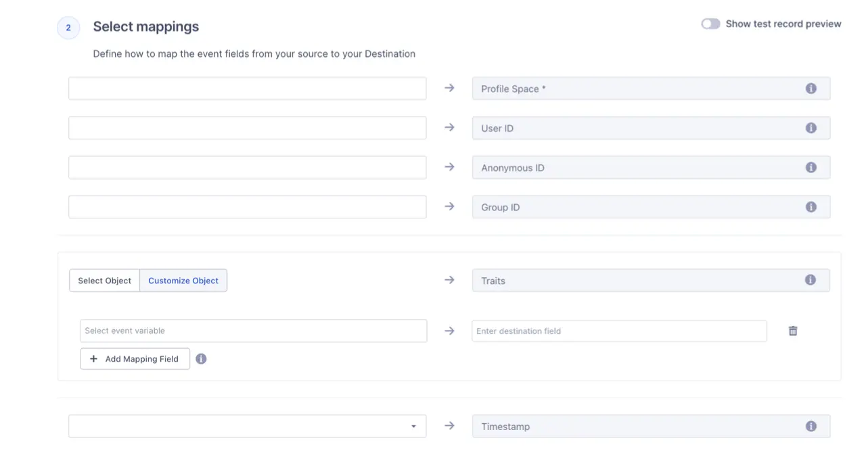Switch to the Select Object tab
The image size is (868, 457).
[x=104, y=281]
